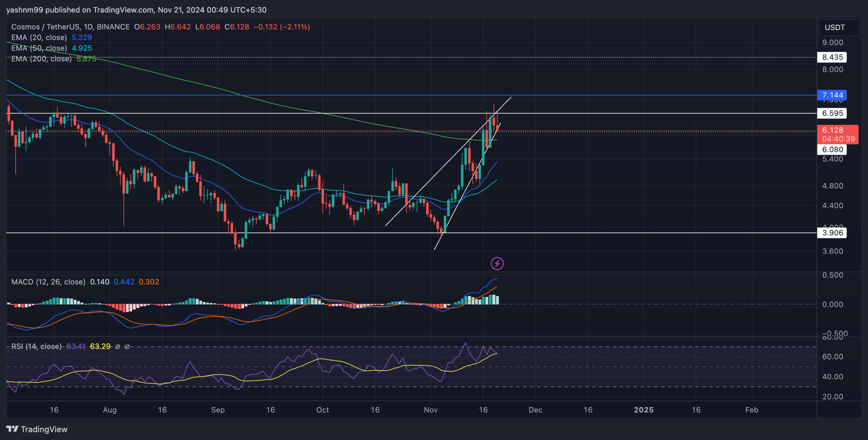Click the yellow RSI value 63.29
The height and width of the screenshot is (440, 868).
[x=100, y=346]
